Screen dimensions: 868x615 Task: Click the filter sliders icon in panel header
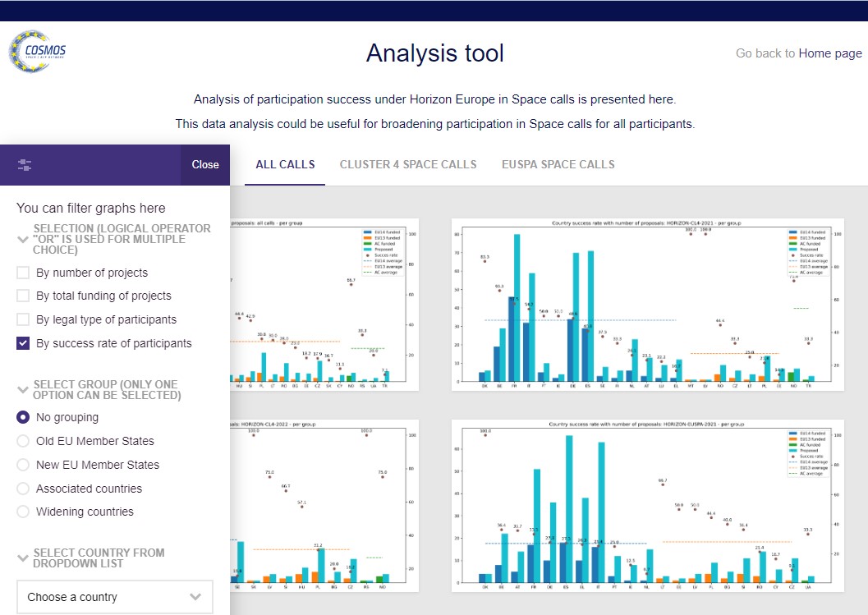[x=25, y=165]
